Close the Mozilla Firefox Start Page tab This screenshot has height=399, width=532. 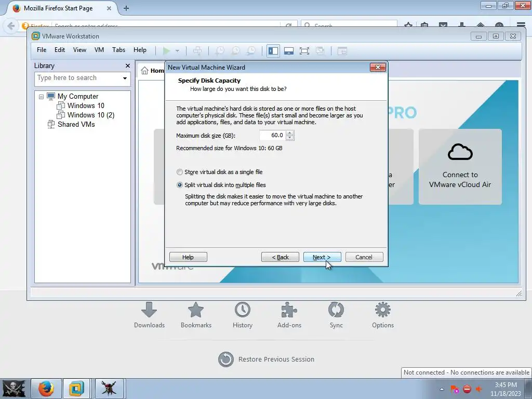point(109,8)
